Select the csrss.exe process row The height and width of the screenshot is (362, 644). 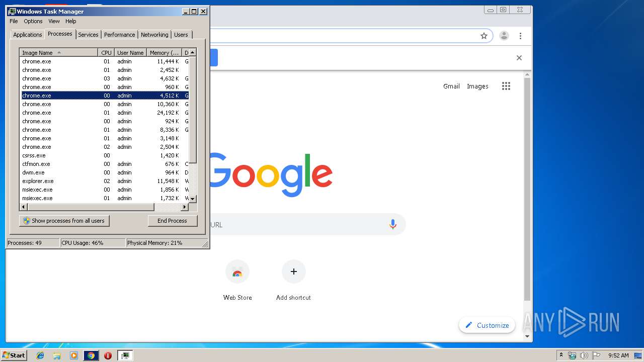[x=104, y=155]
